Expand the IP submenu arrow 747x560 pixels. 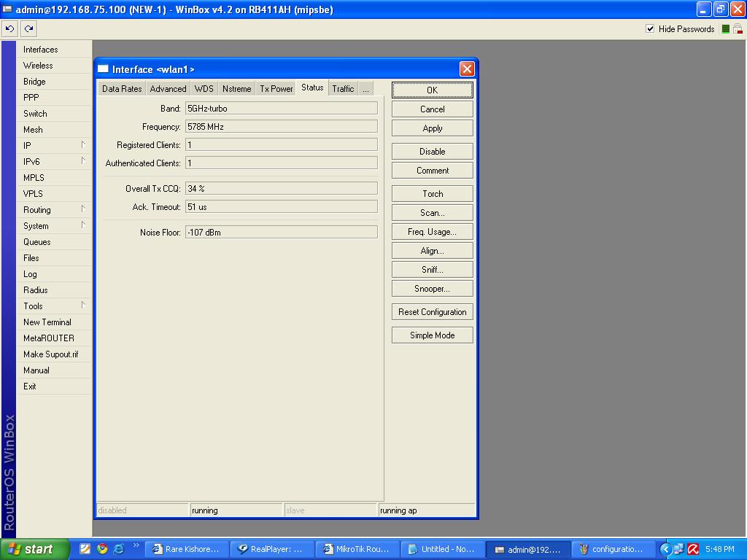click(83, 145)
